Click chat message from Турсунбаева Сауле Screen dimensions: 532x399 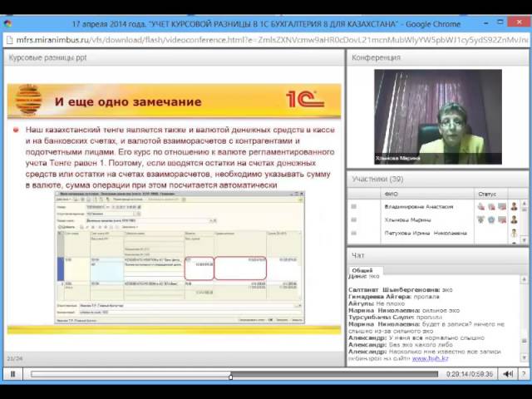pos(396,318)
